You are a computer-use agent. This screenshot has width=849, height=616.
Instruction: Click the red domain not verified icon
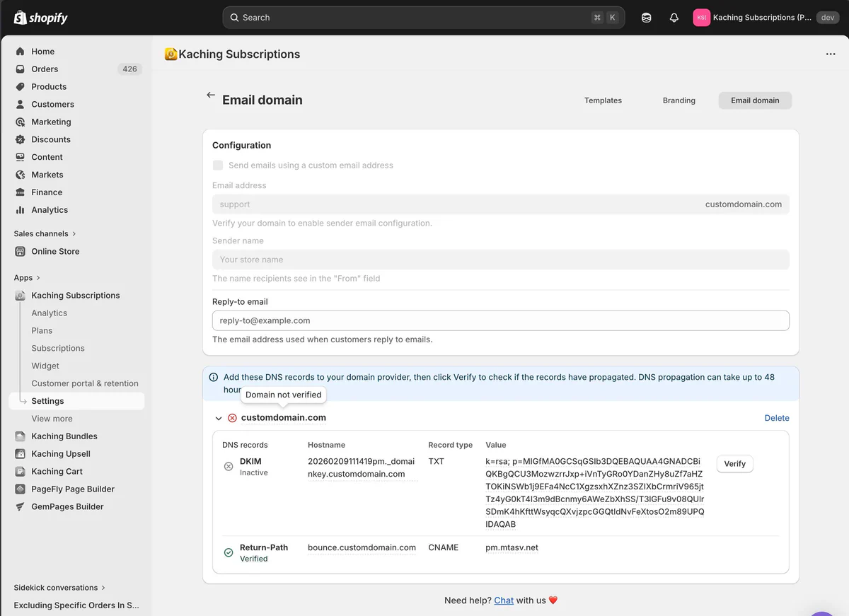click(x=232, y=418)
